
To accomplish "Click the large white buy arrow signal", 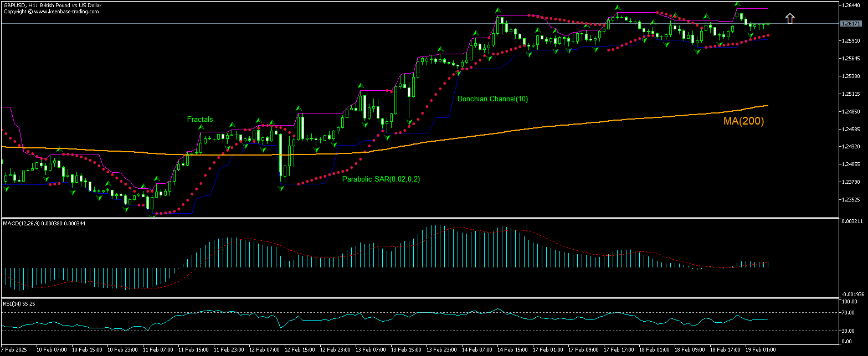I will click(790, 18).
